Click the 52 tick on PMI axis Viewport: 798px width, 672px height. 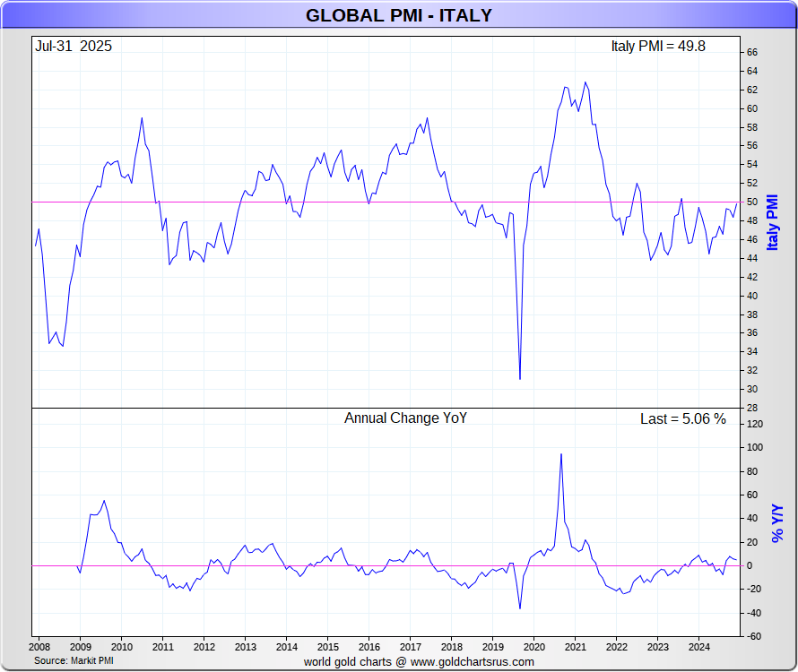752,183
